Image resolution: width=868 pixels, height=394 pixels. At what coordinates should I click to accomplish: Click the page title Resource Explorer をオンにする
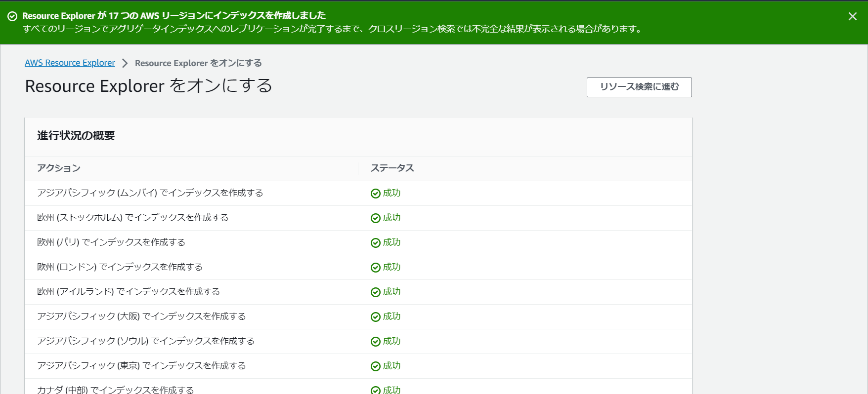(x=149, y=86)
